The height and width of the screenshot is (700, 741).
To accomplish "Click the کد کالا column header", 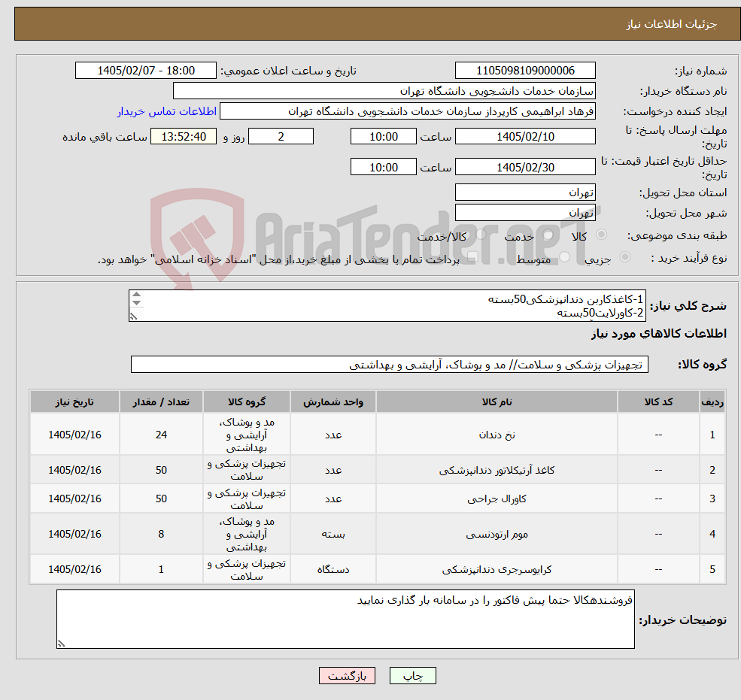I will click(x=658, y=402).
